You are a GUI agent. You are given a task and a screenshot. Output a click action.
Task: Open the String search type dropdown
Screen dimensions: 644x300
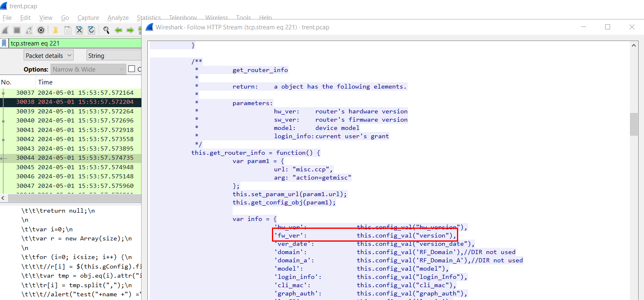[113, 55]
